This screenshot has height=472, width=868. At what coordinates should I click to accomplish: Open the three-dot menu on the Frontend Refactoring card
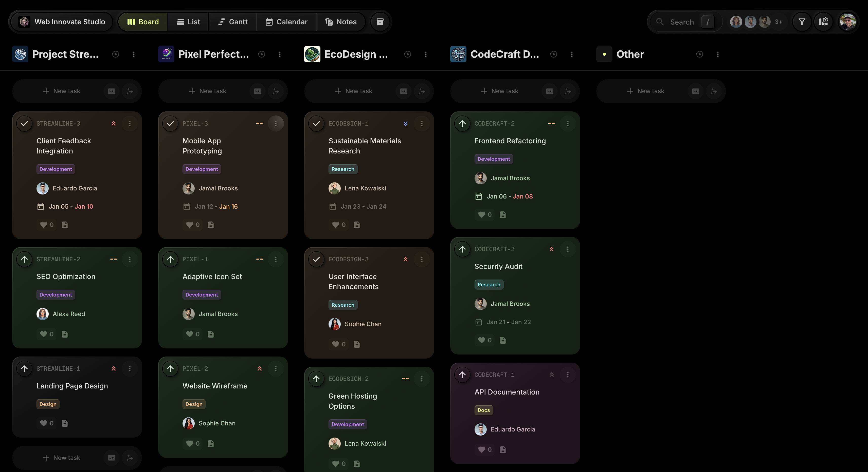(567, 124)
